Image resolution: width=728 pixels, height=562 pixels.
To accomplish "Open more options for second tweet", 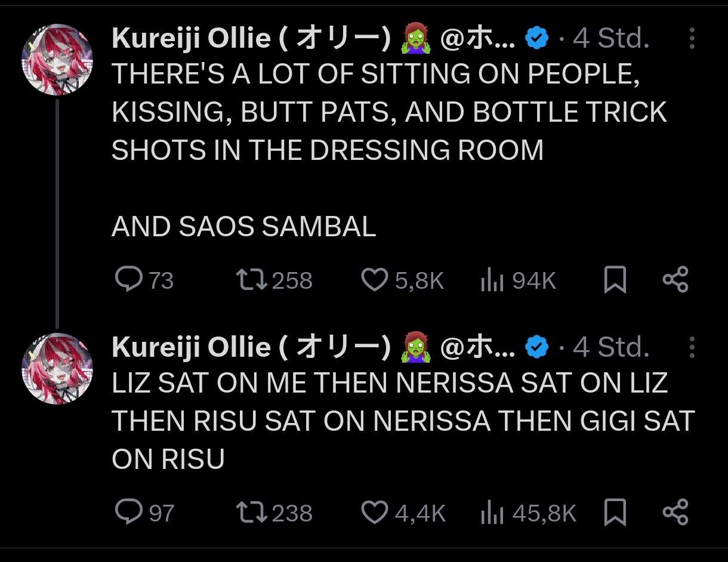I will pos(692,347).
